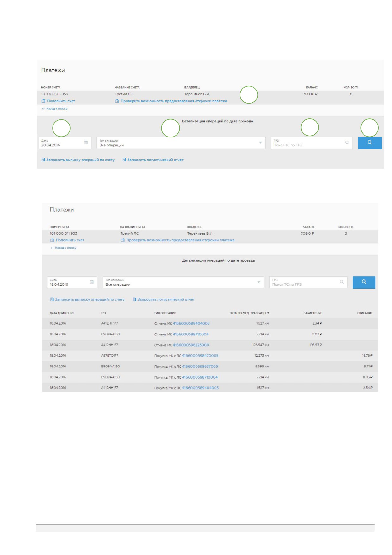Click the date field showing 20.04.2016
The width and height of the screenshot is (392, 555).
coord(65,143)
